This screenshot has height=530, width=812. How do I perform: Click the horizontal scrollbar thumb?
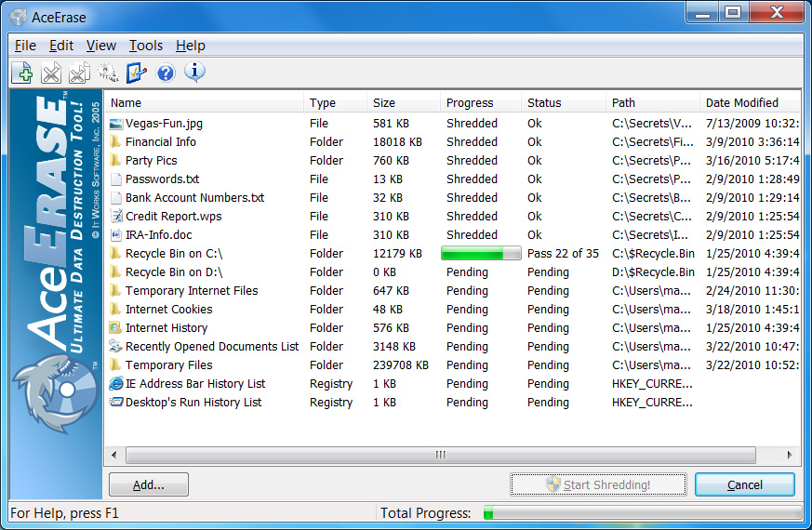pyautogui.click(x=441, y=455)
